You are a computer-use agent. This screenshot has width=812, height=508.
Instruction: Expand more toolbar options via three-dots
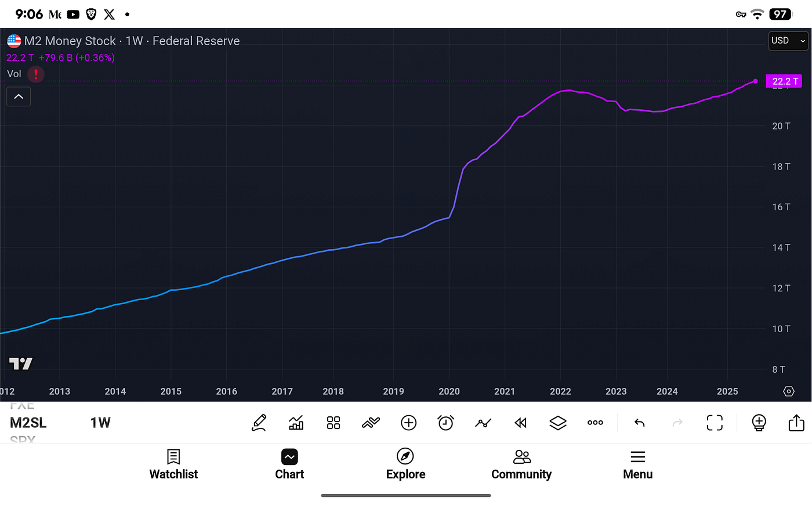[x=594, y=423]
